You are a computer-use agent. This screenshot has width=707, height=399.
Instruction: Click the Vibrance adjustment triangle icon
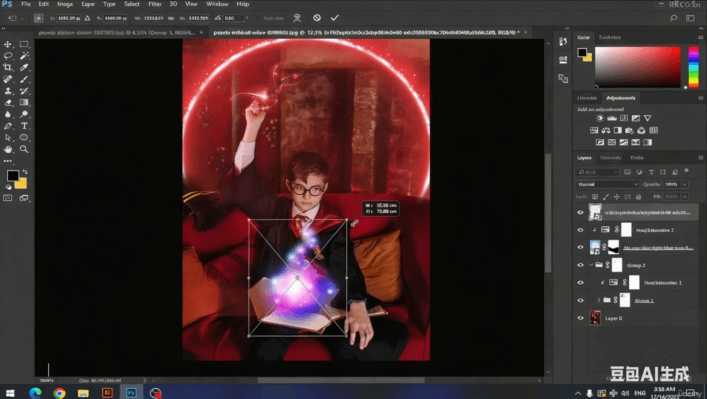[647, 118]
